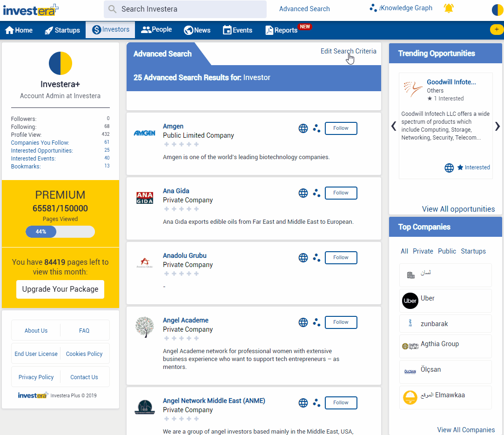This screenshot has height=435, width=504.
Task: Click the large profile avatar in sidebar
Action: click(x=60, y=63)
